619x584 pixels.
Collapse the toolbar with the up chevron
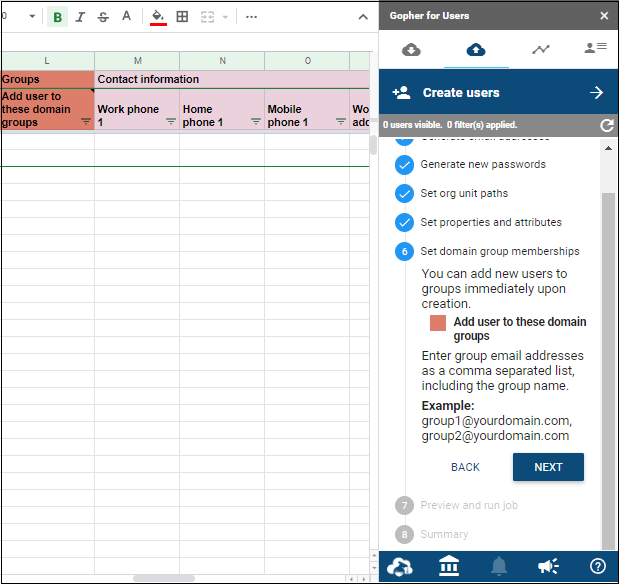[x=363, y=17]
